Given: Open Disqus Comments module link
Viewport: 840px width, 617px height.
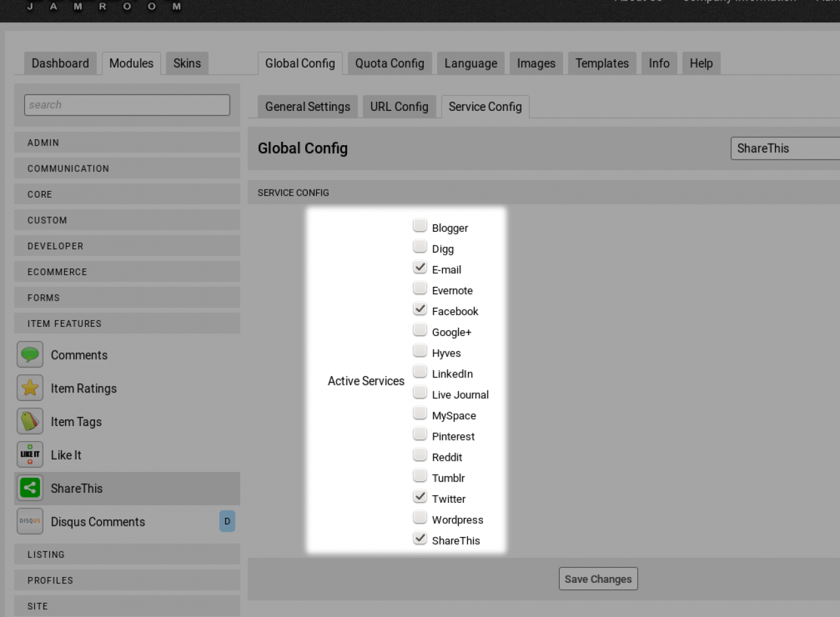Looking at the screenshot, I should point(98,522).
